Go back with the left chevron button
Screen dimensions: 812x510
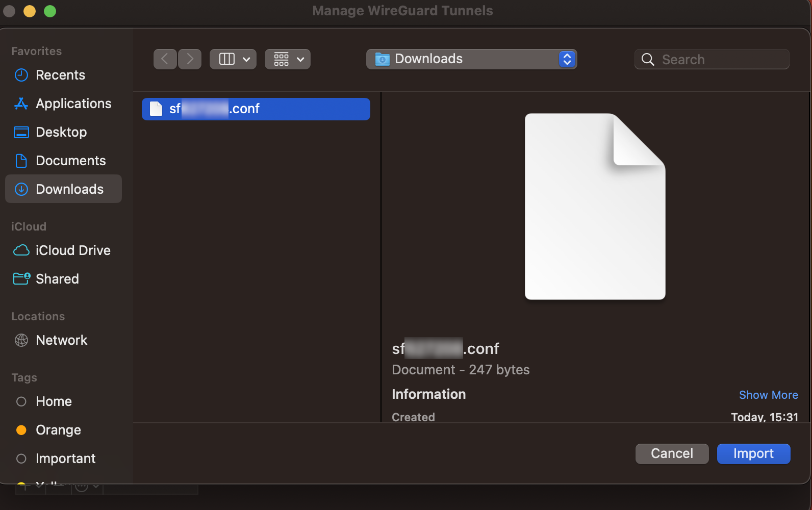[x=165, y=59]
